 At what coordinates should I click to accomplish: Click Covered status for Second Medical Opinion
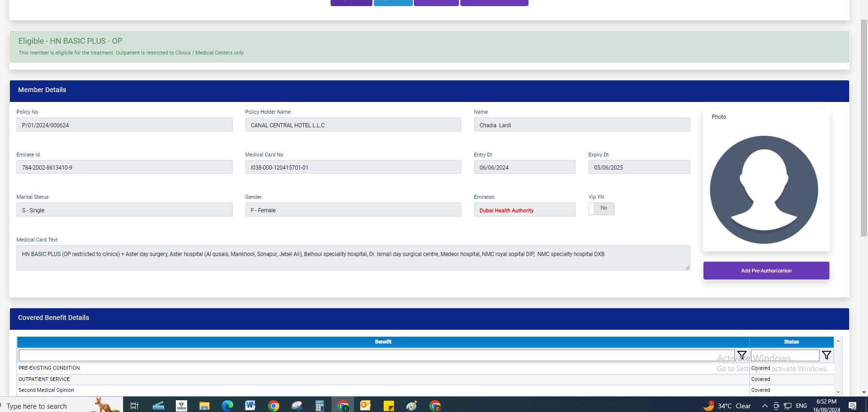click(x=761, y=390)
